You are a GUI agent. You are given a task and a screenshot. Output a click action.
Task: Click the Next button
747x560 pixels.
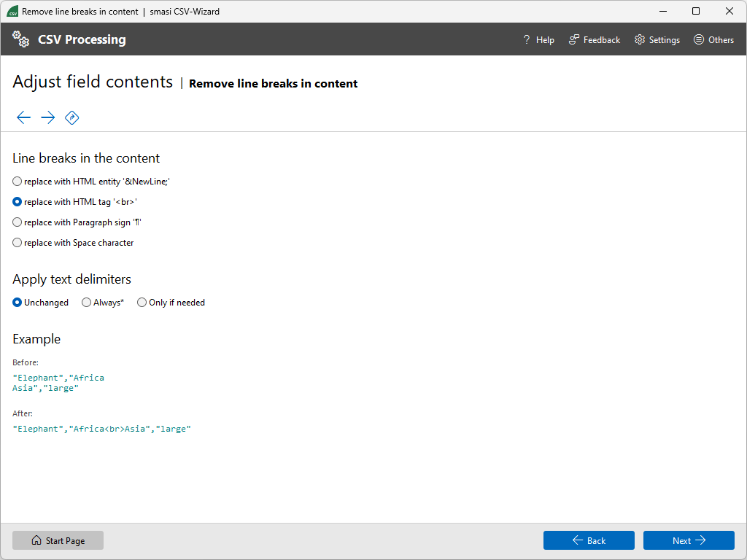coord(688,540)
